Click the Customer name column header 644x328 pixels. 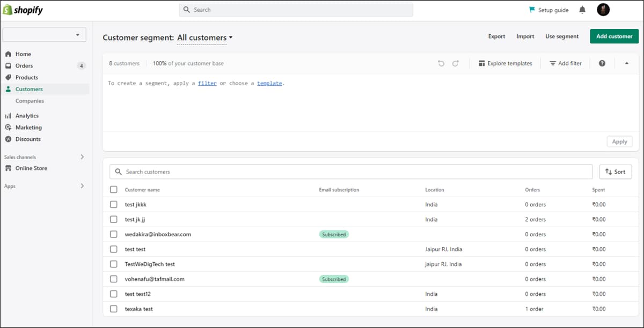point(142,190)
